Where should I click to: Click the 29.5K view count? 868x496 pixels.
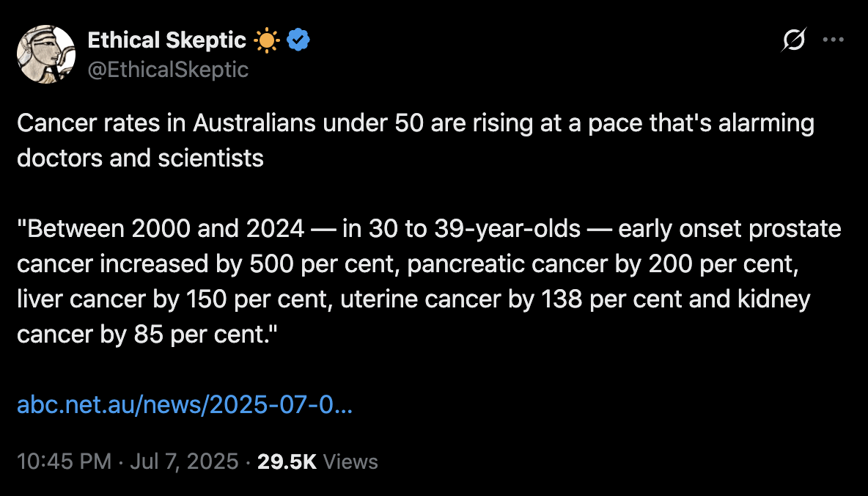click(287, 462)
